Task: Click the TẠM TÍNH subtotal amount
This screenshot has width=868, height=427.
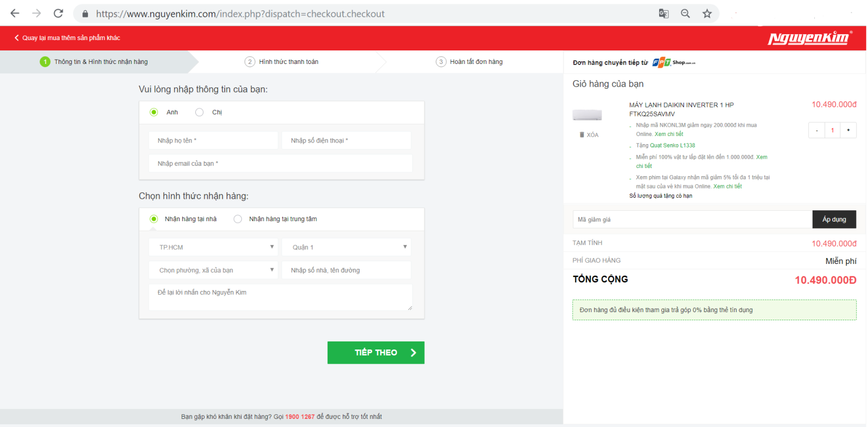Action: click(x=834, y=244)
